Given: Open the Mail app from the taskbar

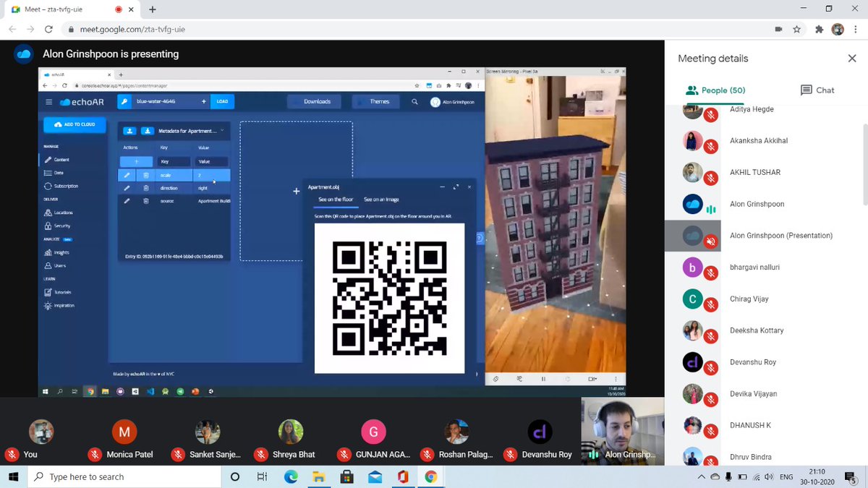Looking at the screenshot, I should [375, 476].
